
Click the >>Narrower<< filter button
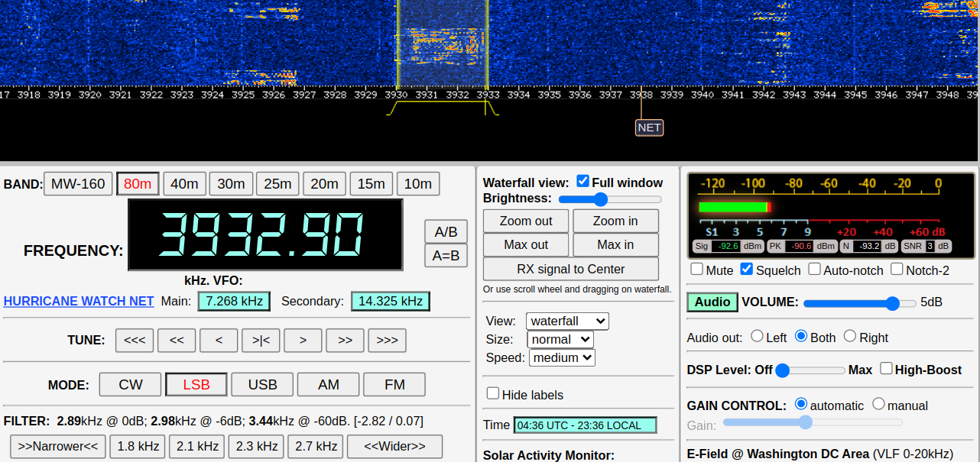[58, 446]
